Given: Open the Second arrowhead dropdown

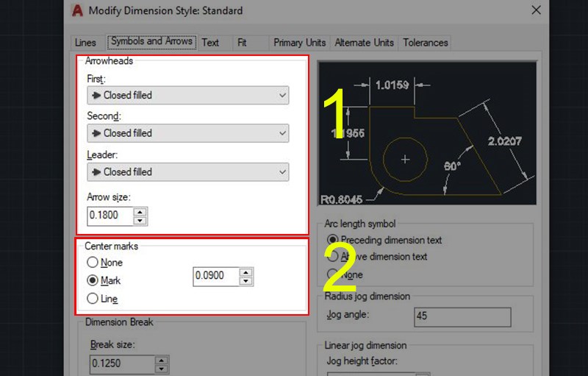Looking at the screenshot, I should (x=188, y=133).
